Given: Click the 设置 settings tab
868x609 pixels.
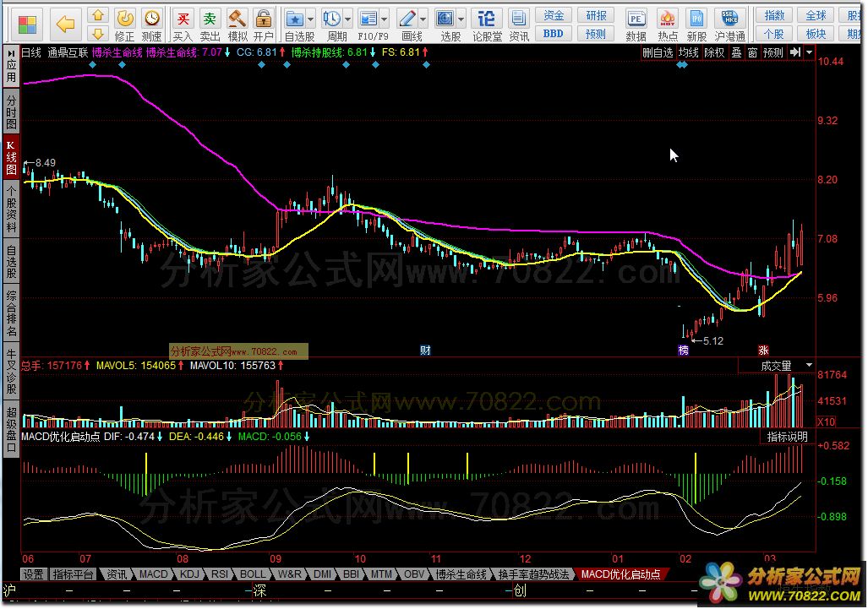Looking at the screenshot, I should pyautogui.click(x=33, y=574).
